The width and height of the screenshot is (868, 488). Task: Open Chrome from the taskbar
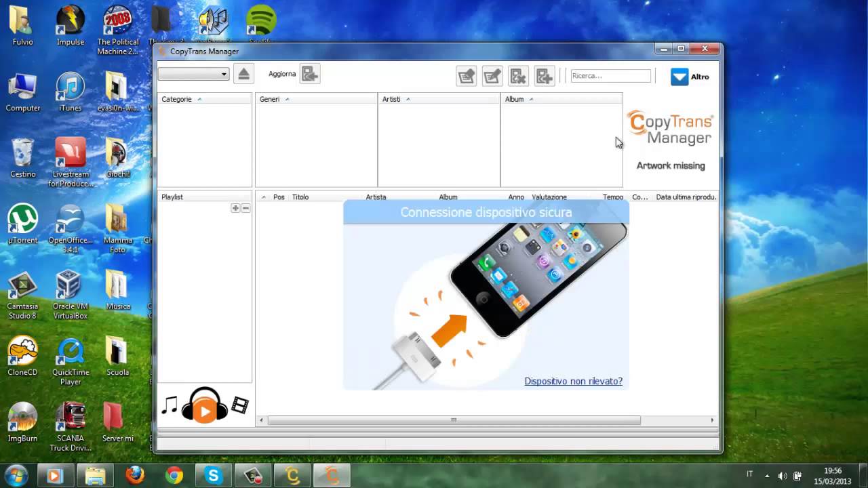tap(174, 476)
